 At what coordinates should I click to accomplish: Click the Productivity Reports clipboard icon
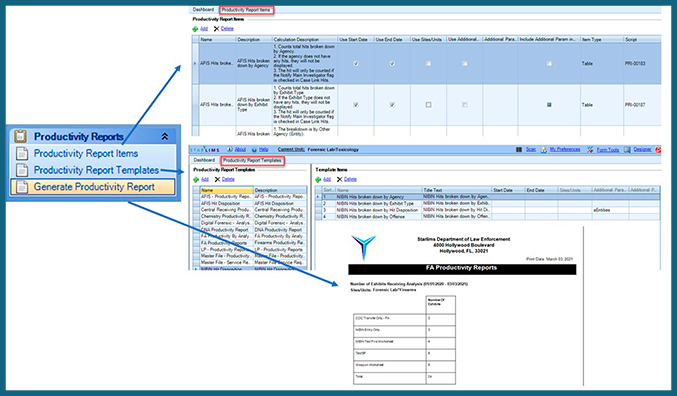pos(20,136)
